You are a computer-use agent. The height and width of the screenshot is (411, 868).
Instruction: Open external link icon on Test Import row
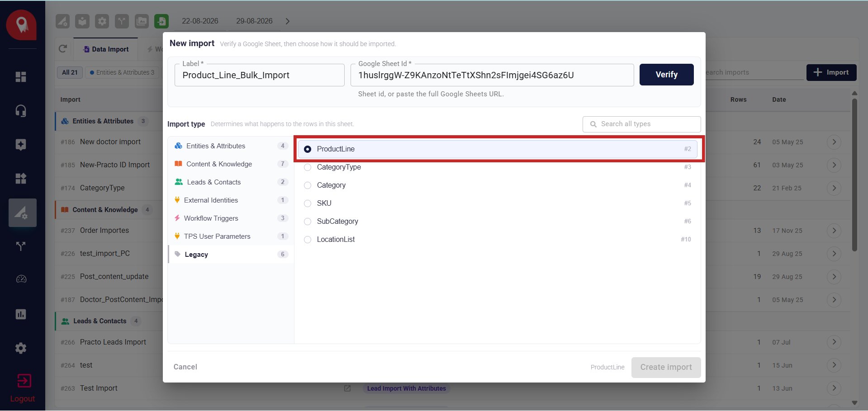coord(347,388)
